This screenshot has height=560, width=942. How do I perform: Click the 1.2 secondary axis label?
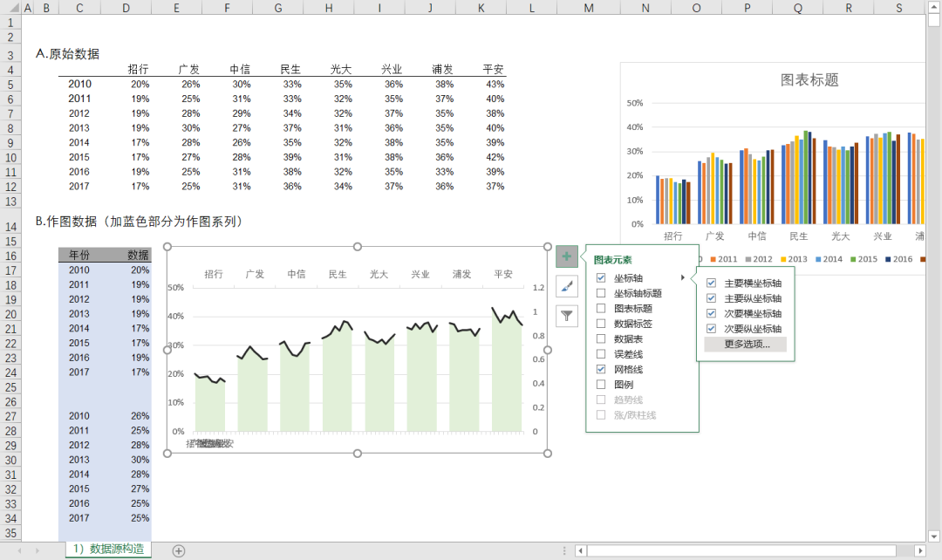pos(538,287)
